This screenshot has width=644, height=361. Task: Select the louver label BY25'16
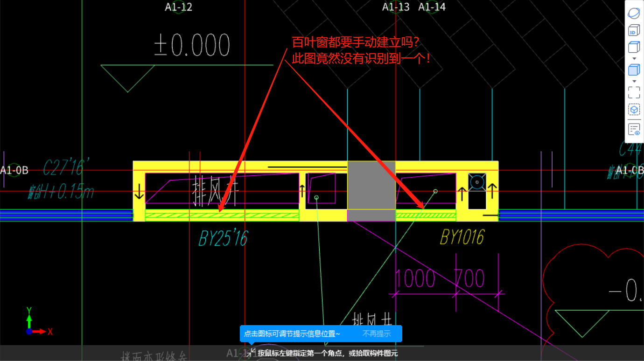tap(223, 239)
